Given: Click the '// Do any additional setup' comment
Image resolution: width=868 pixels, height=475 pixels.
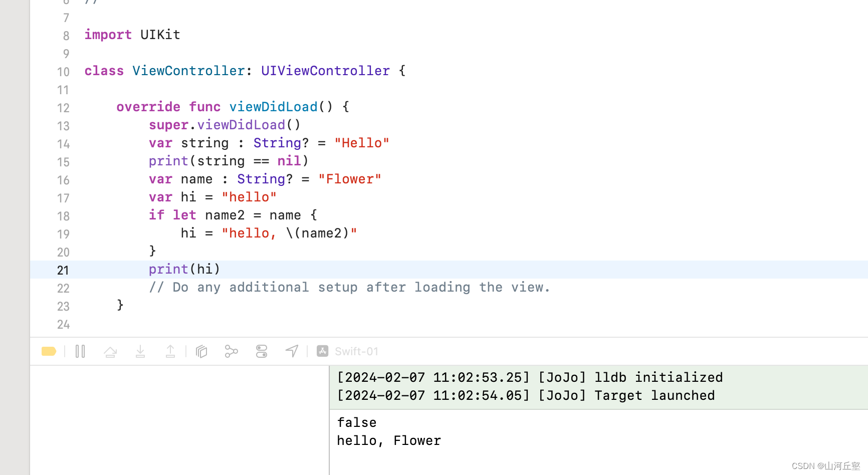Looking at the screenshot, I should [x=349, y=287].
